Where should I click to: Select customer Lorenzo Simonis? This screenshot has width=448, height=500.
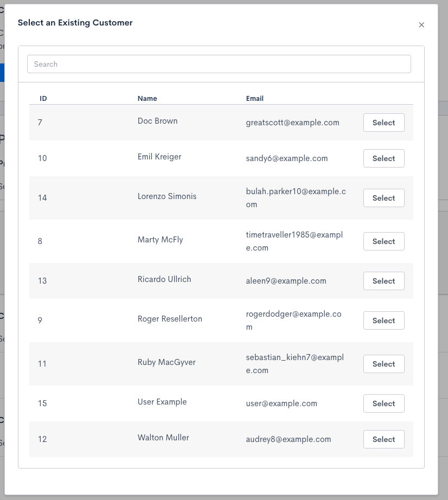pos(383,198)
